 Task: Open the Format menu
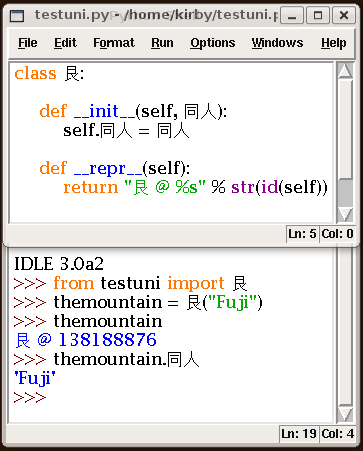114,43
